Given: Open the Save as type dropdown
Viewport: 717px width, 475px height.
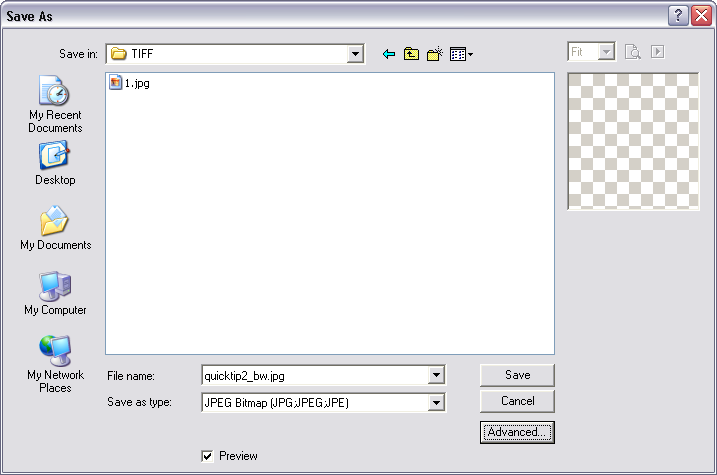Looking at the screenshot, I should click(436, 403).
